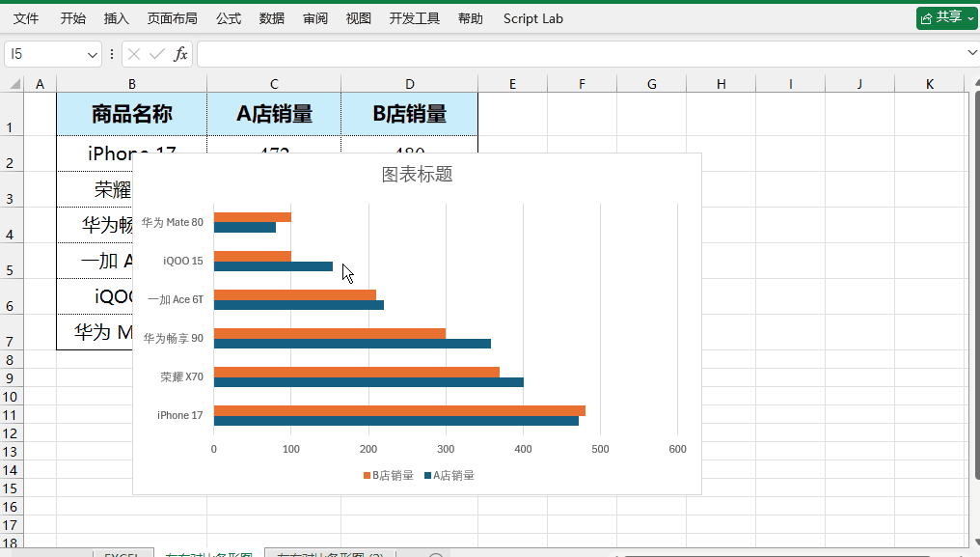Select the blue bar for 一加 Ace 6T
980x557 pixels.
coord(299,305)
